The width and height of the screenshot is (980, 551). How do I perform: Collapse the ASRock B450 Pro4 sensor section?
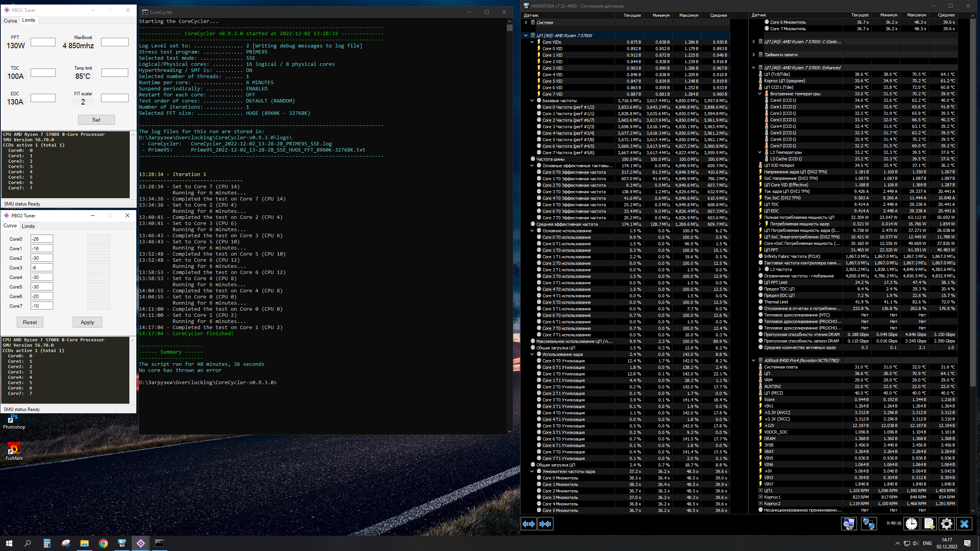(x=753, y=360)
